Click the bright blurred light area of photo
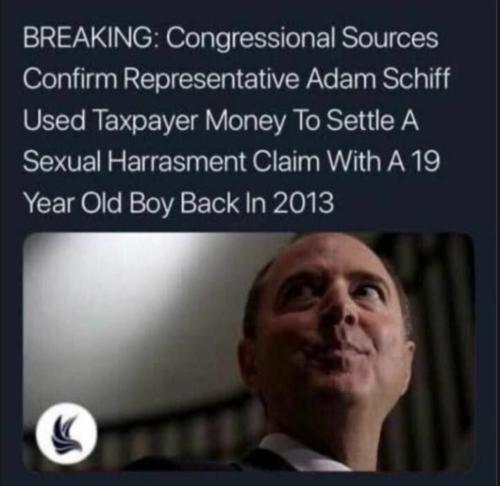 (133, 300)
